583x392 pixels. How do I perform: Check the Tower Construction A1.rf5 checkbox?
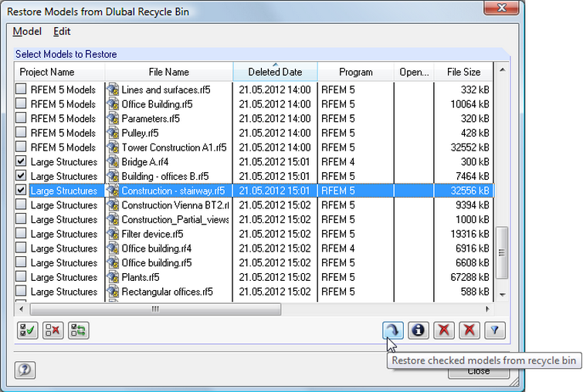(x=21, y=147)
